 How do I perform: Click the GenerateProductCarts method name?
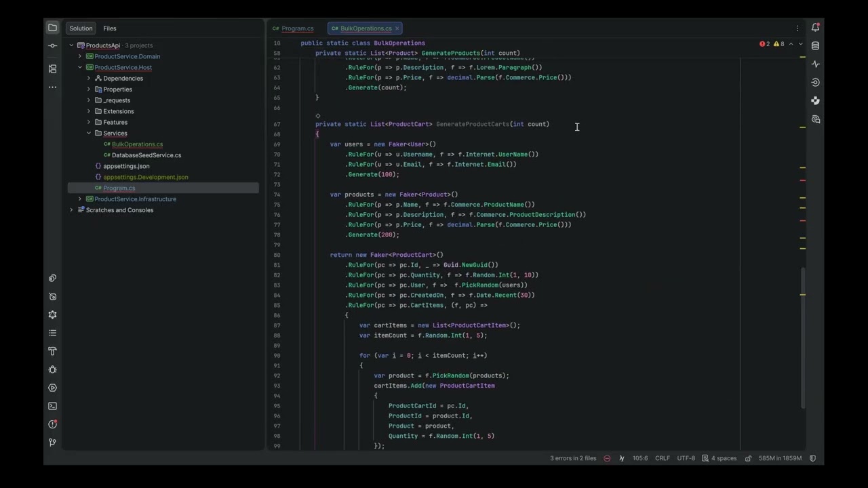click(x=472, y=124)
